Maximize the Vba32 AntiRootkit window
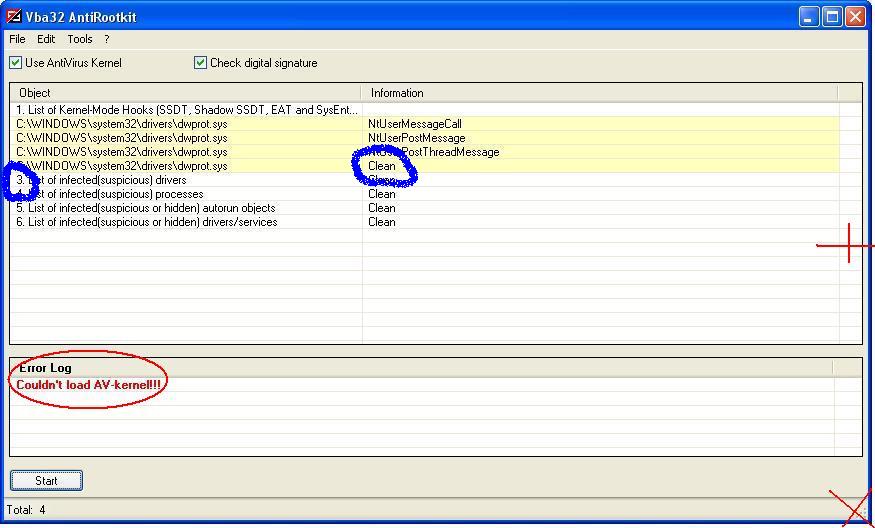Image resolution: width=875 pixels, height=528 pixels. coord(832,16)
